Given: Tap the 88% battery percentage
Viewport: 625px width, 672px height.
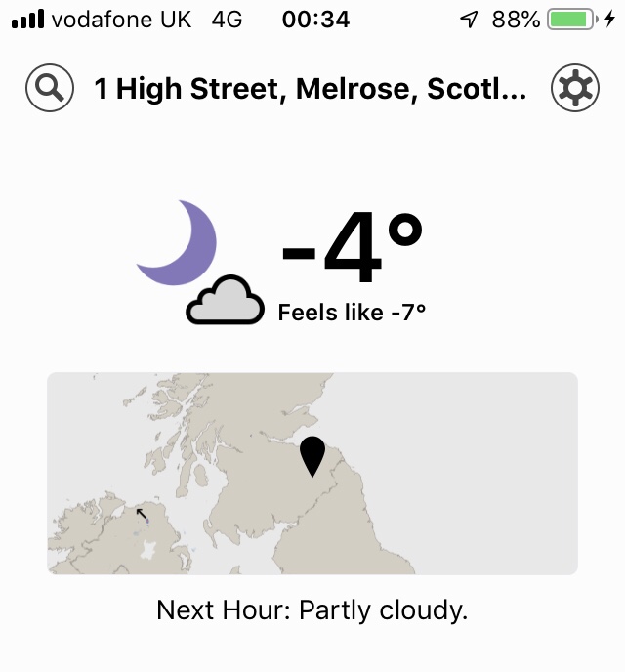Looking at the screenshot, I should click(516, 20).
